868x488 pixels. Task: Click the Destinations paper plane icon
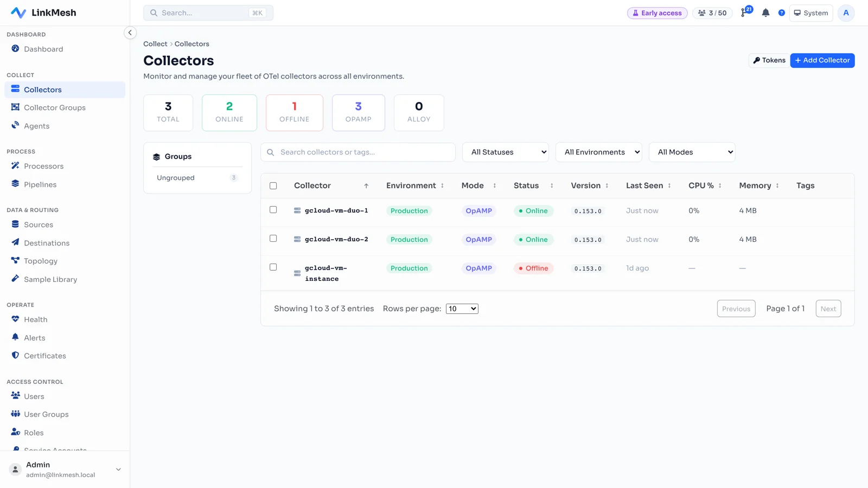pyautogui.click(x=15, y=242)
